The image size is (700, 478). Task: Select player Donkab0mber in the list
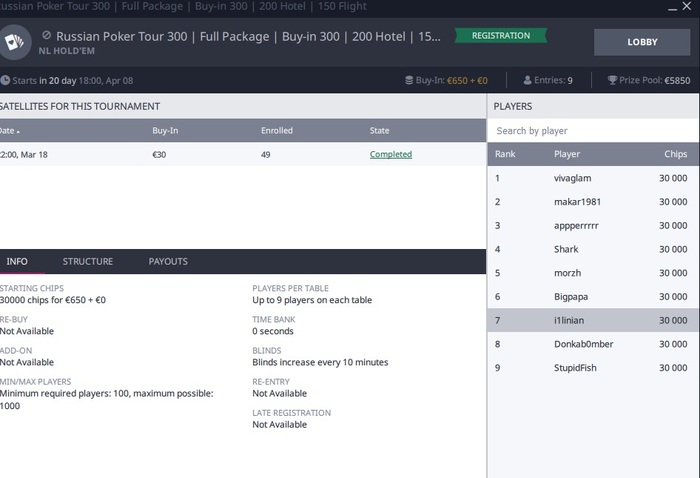[x=593, y=344]
